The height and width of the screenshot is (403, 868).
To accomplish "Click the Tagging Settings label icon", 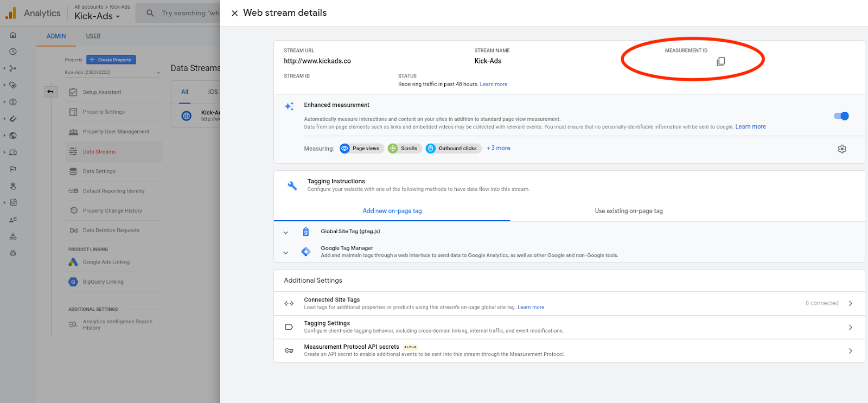I will (289, 327).
